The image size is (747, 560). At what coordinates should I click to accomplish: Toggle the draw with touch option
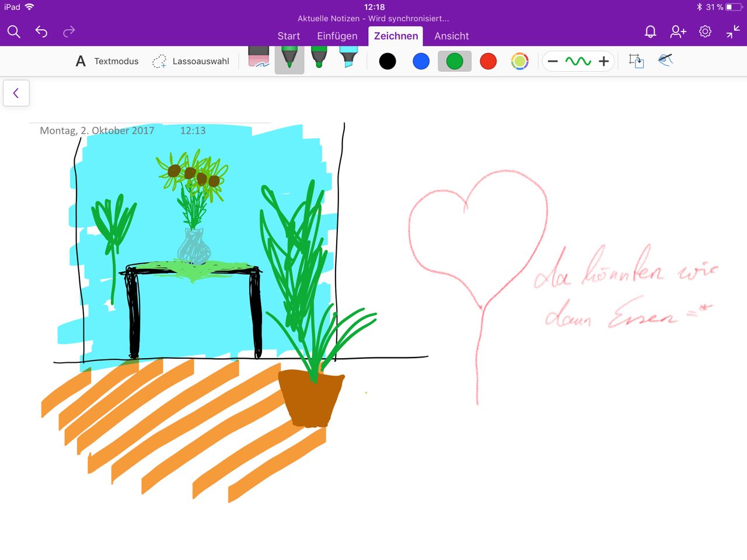[x=665, y=61]
